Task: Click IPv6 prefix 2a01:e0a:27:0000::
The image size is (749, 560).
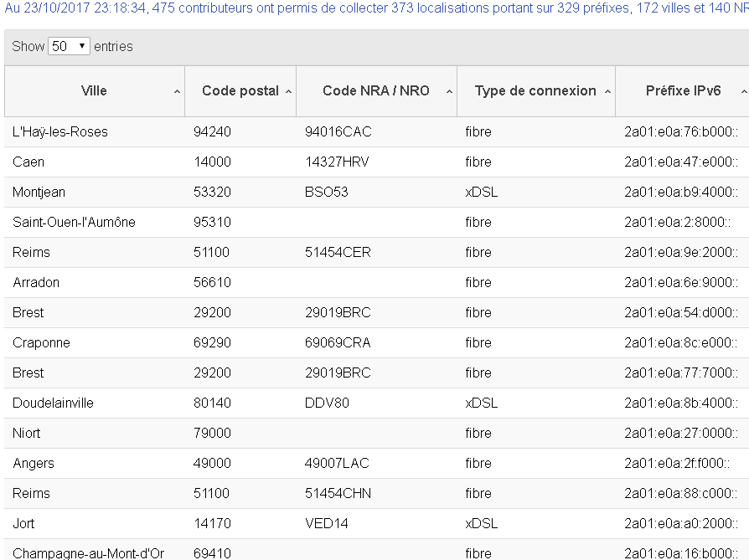Action: (x=681, y=433)
